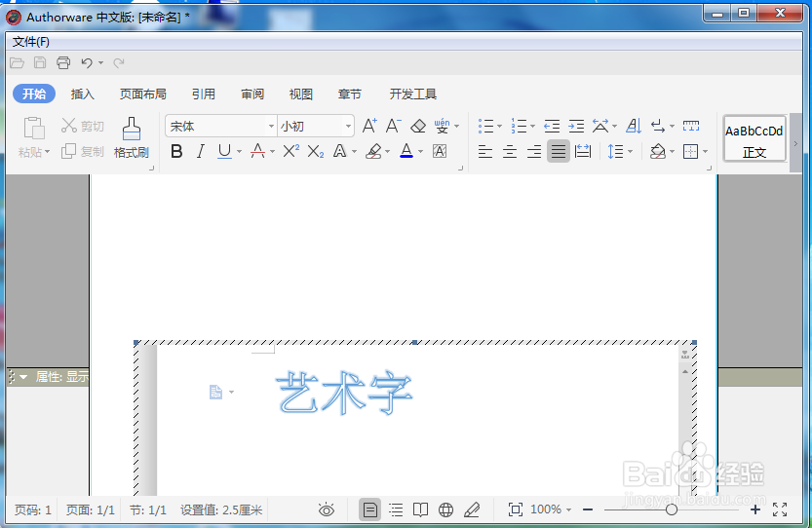The image size is (812, 528).
Task: Click the undo arrow icon
Action: [87, 63]
